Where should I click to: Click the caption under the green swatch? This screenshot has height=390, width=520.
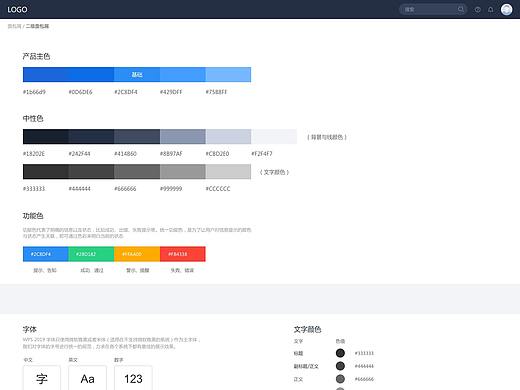click(92, 270)
